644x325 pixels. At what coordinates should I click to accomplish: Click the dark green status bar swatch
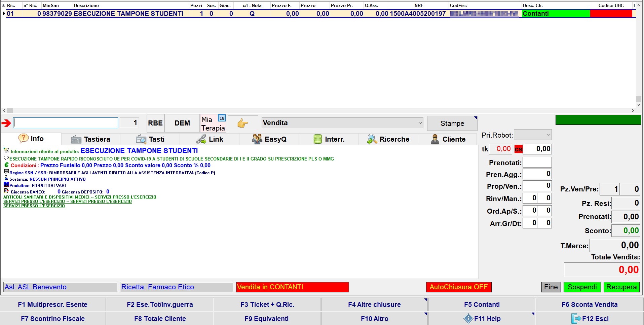point(598,120)
